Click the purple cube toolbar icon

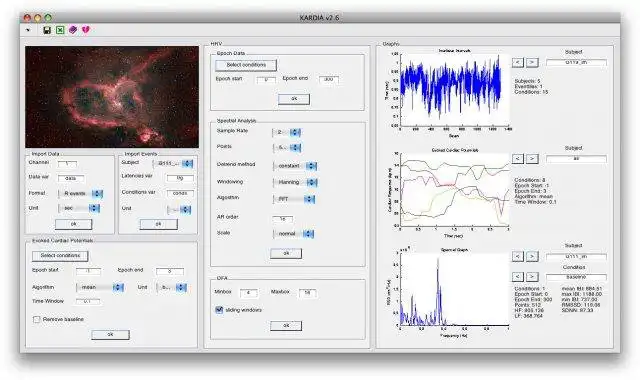pyautogui.click(x=73, y=30)
